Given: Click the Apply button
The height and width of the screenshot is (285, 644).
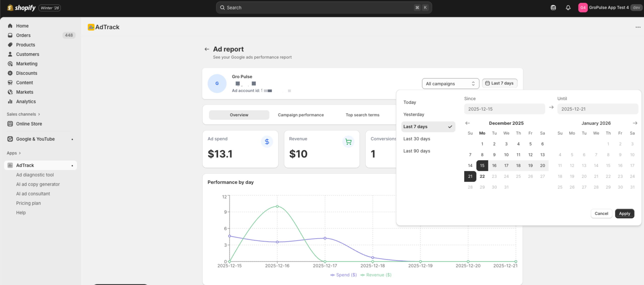Looking at the screenshot, I should pyautogui.click(x=624, y=214).
